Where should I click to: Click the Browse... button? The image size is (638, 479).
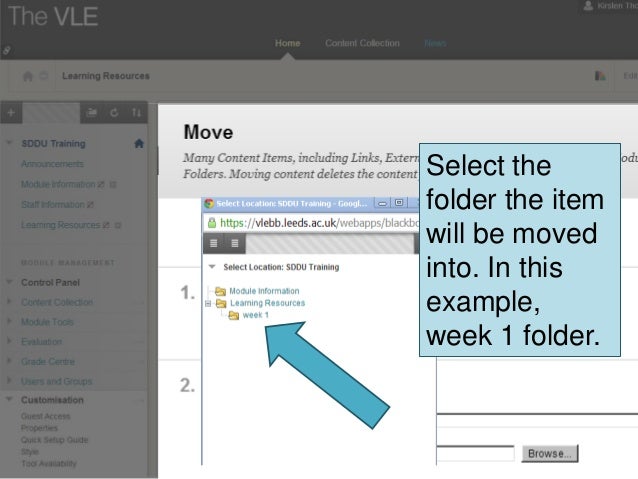pyautogui.click(x=550, y=453)
